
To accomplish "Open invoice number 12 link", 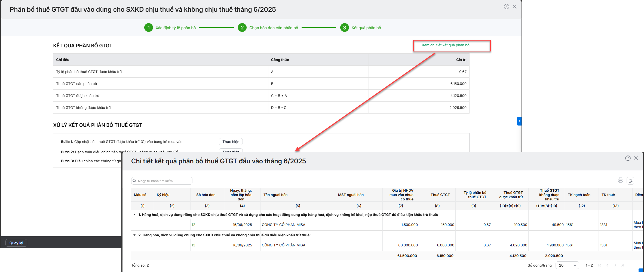I will [193, 225].
